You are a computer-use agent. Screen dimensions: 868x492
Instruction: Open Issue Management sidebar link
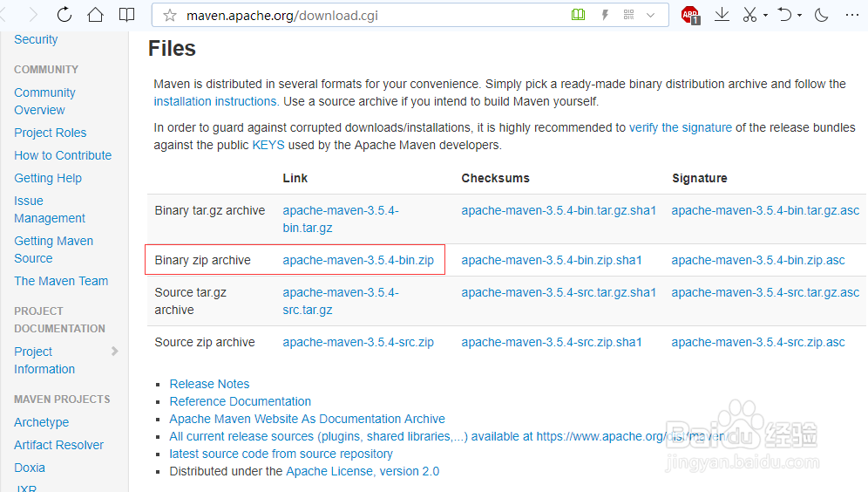(x=50, y=209)
